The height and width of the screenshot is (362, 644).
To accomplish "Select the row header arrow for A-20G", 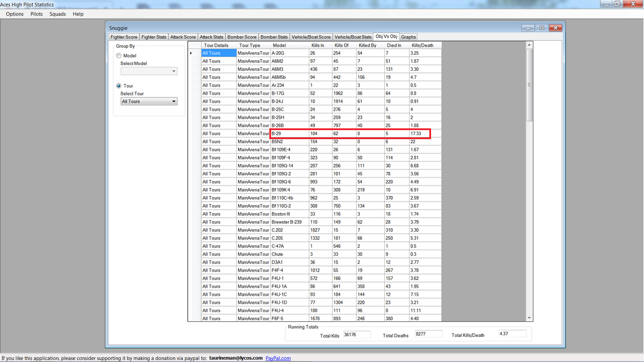I will pos(194,53).
